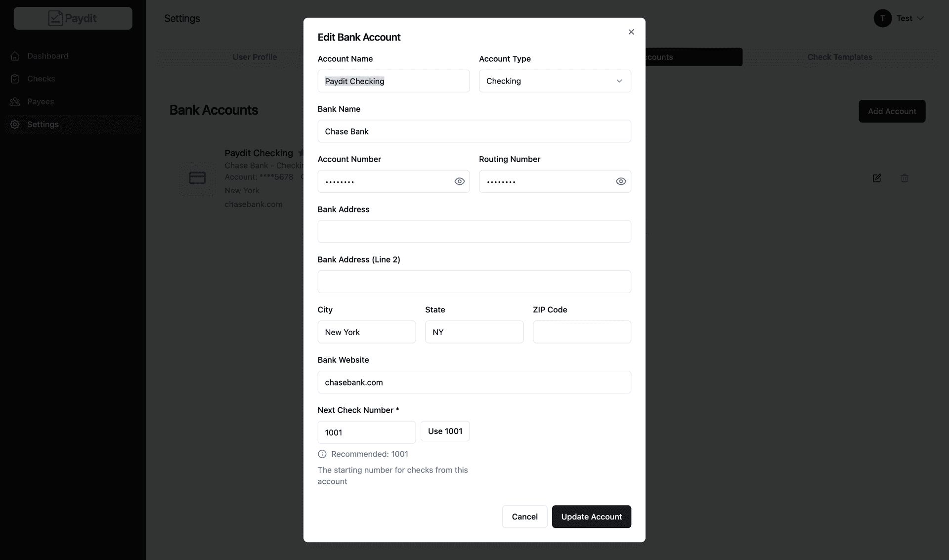The height and width of the screenshot is (560, 949).
Task: Click the Bank Name input field
Action: 474,131
